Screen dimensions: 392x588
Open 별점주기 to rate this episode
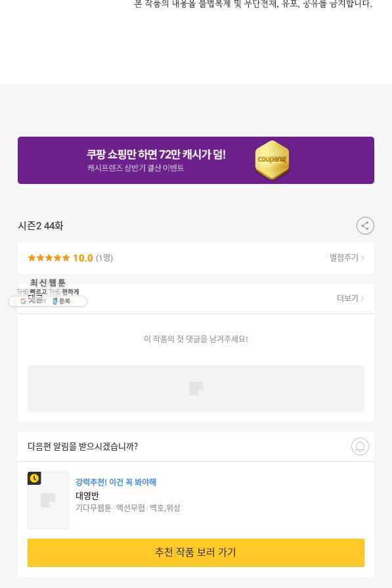click(x=344, y=258)
